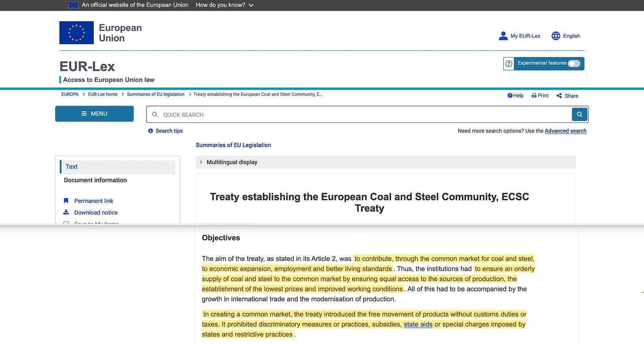Focus the Quick Search input field
Image resolution: width=644 pixels, height=344 pixels.
(359, 115)
